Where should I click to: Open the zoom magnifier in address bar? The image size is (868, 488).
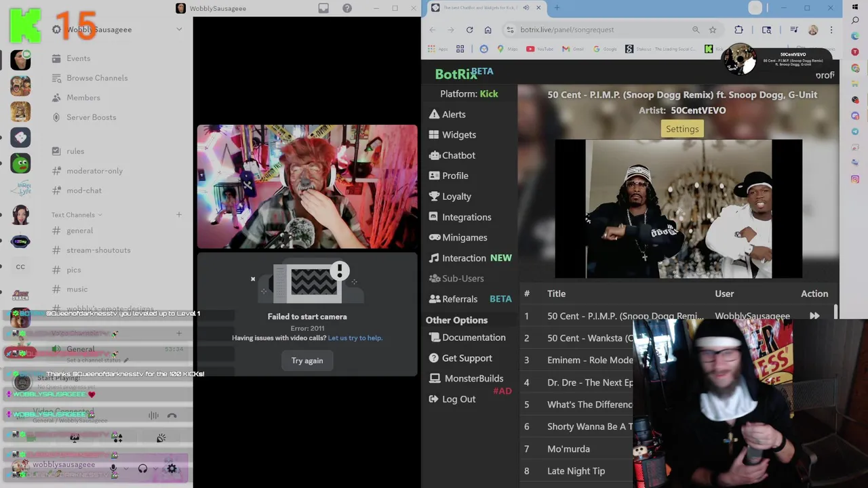tap(696, 30)
